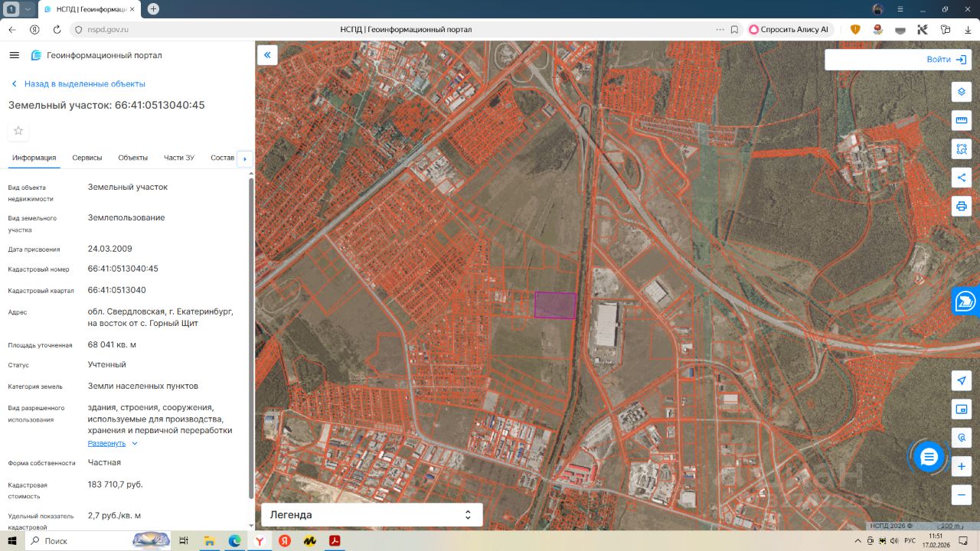The height and width of the screenshot is (551, 980).
Task: Switch to the Сервисы tab
Action: pos(87,158)
